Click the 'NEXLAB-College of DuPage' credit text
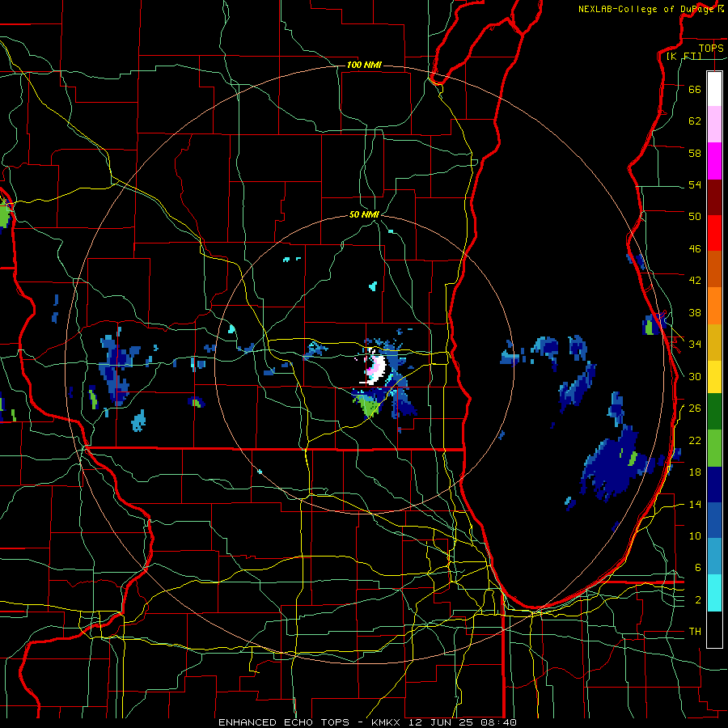Image resolution: width=728 pixels, height=728 pixels. pyautogui.click(x=647, y=9)
